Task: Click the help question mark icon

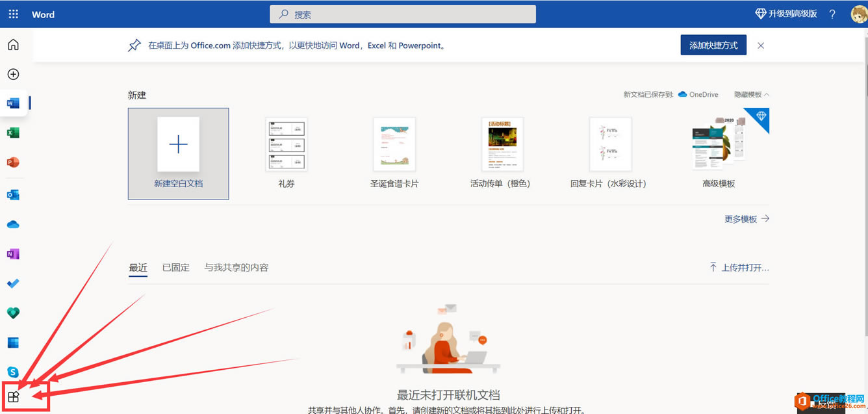Action: [832, 14]
